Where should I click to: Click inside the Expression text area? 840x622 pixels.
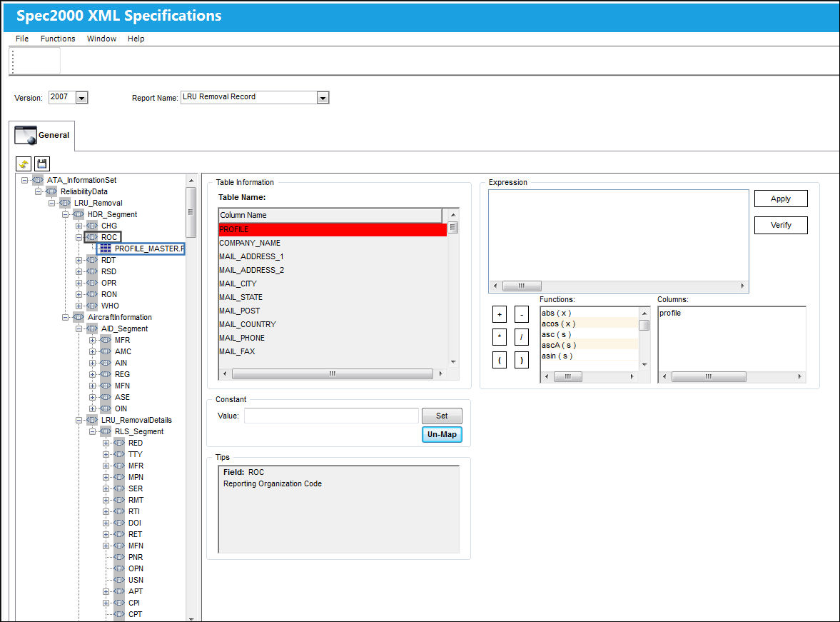[618, 235]
